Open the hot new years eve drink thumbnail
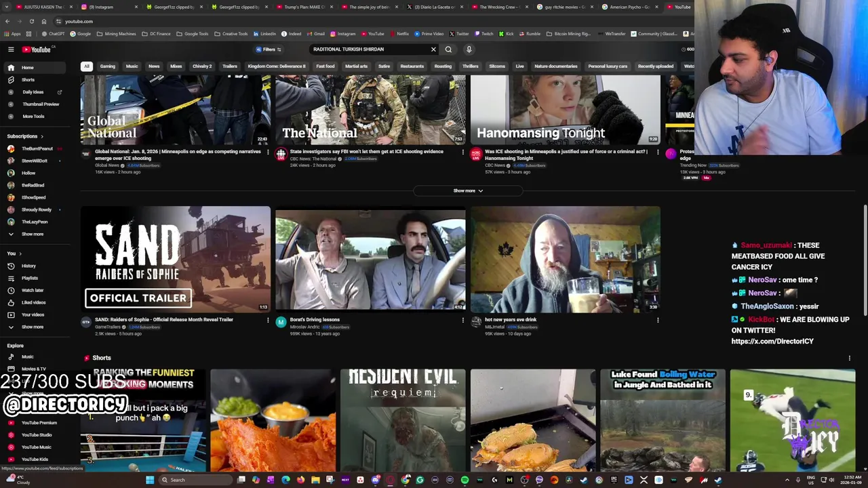 coord(565,259)
